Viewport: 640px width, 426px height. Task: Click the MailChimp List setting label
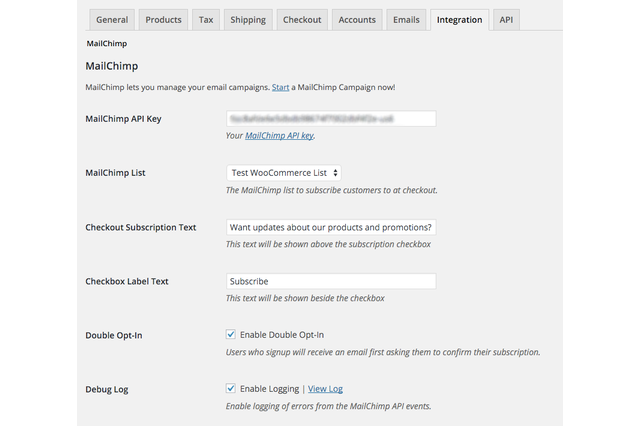pyautogui.click(x=115, y=173)
